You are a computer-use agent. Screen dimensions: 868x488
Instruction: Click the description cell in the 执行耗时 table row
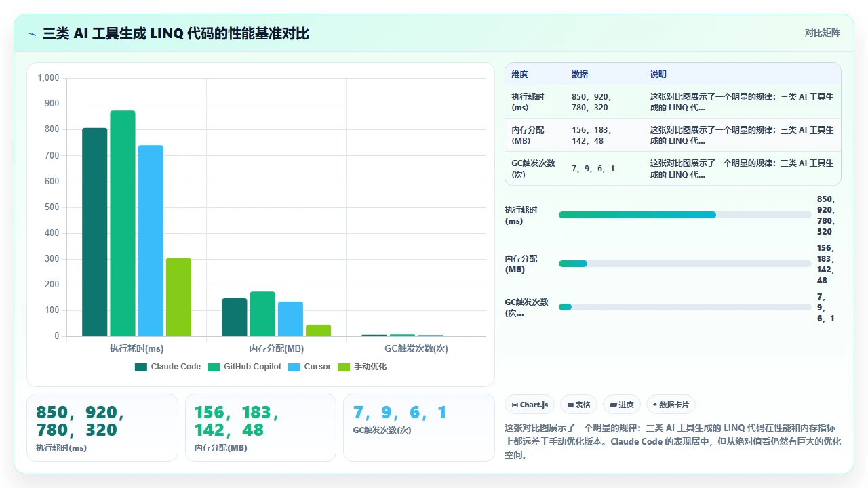click(742, 102)
